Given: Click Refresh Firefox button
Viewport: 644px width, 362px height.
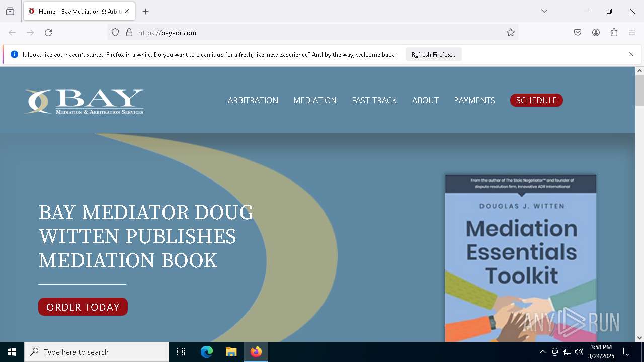Looking at the screenshot, I should [x=433, y=55].
